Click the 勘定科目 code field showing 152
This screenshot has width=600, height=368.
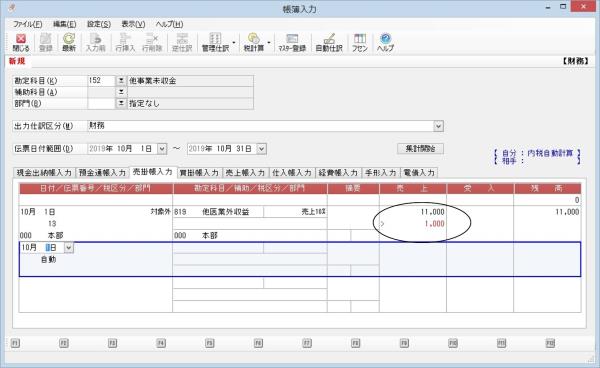coord(101,81)
